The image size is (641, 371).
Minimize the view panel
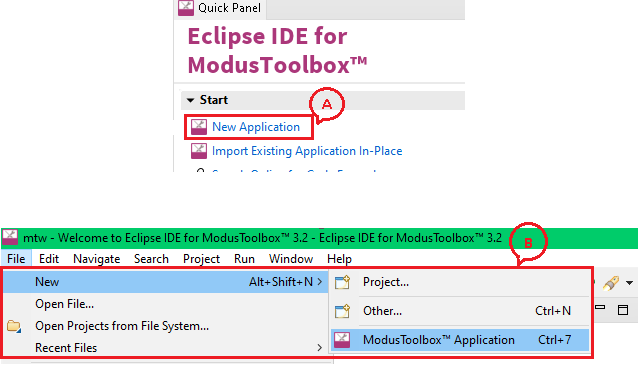600,308
